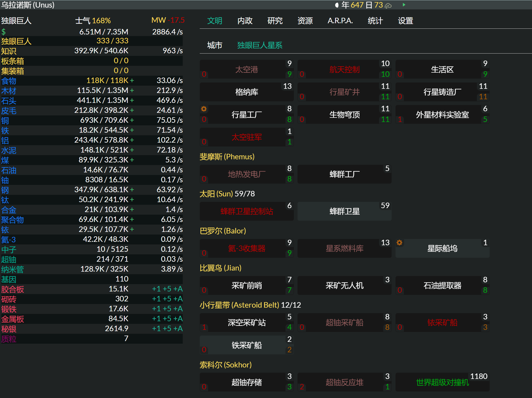Viewport: 532px width, 398px height.
Task: Click the 纳米管 resource name
Action: coord(12,270)
